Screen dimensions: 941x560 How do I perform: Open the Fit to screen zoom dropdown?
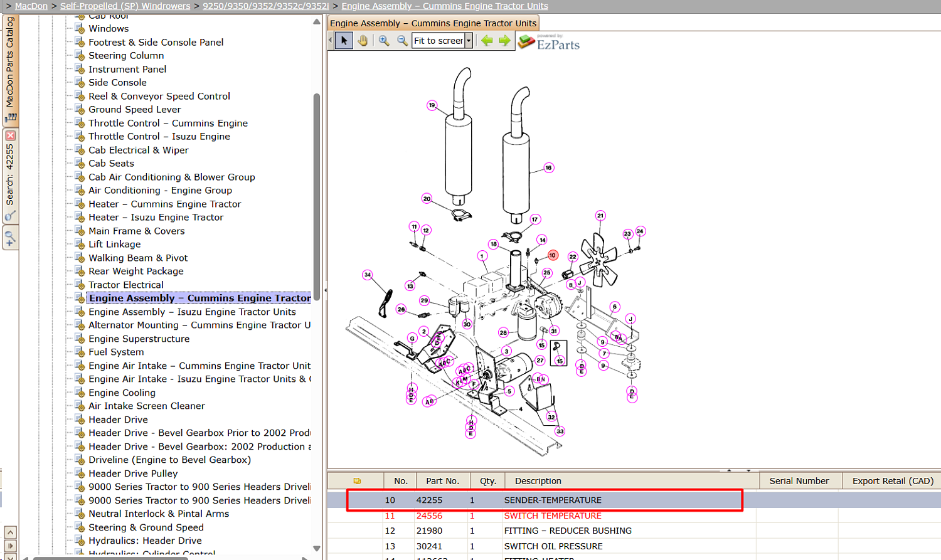468,41
